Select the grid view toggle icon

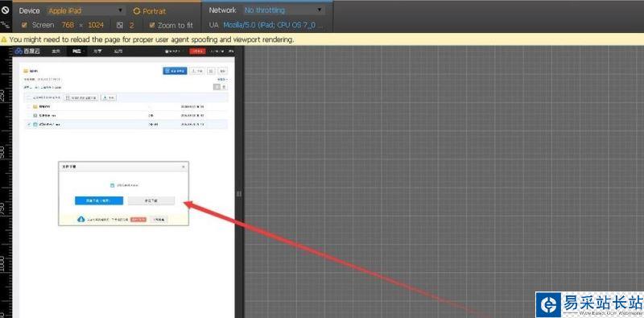pos(225,87)
